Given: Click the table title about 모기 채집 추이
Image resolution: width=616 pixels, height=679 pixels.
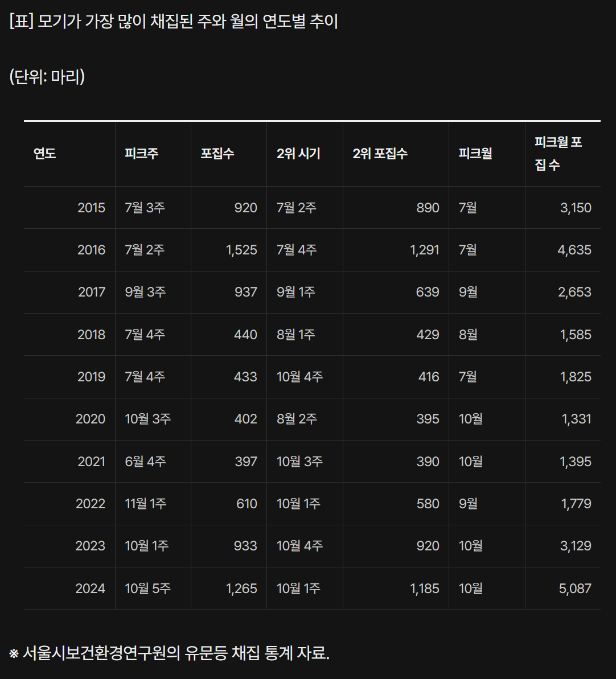Looking at the screenshot, I should pos(174,22).
